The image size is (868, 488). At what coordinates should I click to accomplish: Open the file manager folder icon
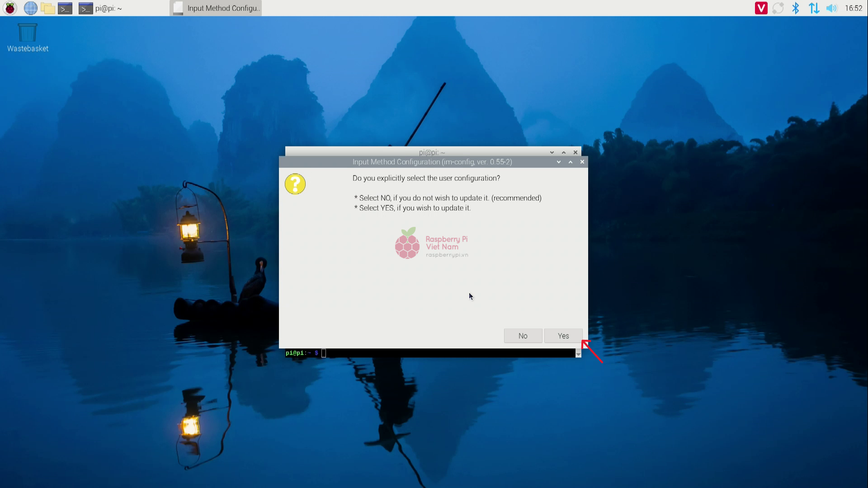coord(47,8)
